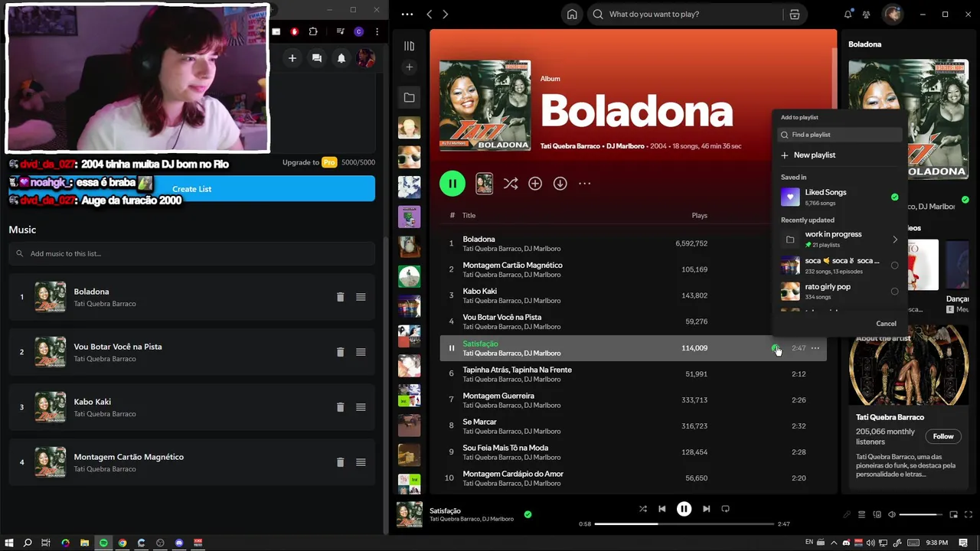This screenshot has width=980, height=551.
Task: Click the plus icon in the browser page header
Action: tap(292, 58)
